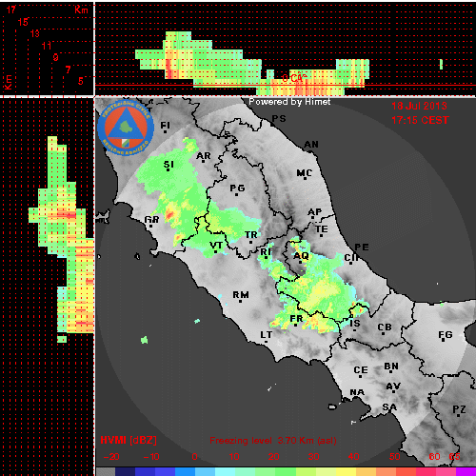Select the AR city label on map

click(203, 156)
